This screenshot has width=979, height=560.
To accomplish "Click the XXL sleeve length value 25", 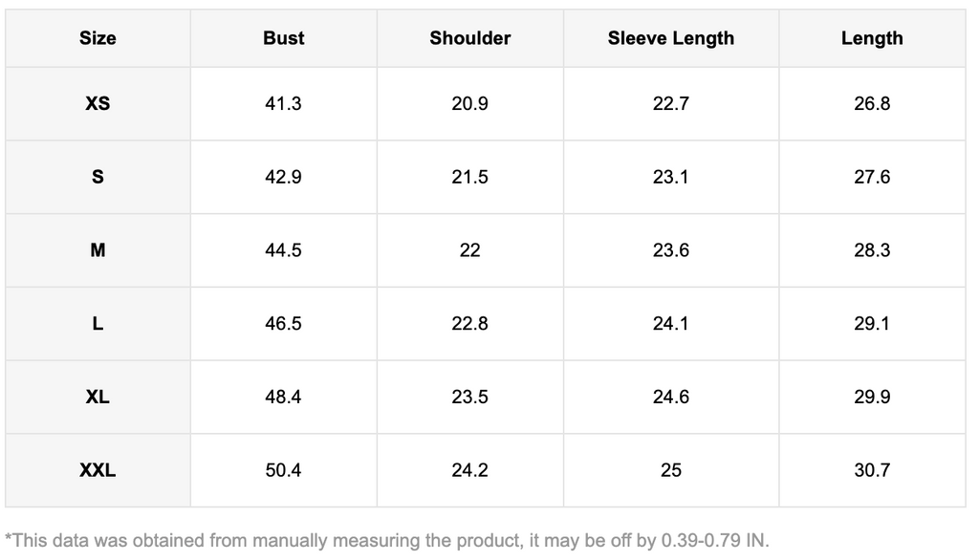I will click(670, 470).
